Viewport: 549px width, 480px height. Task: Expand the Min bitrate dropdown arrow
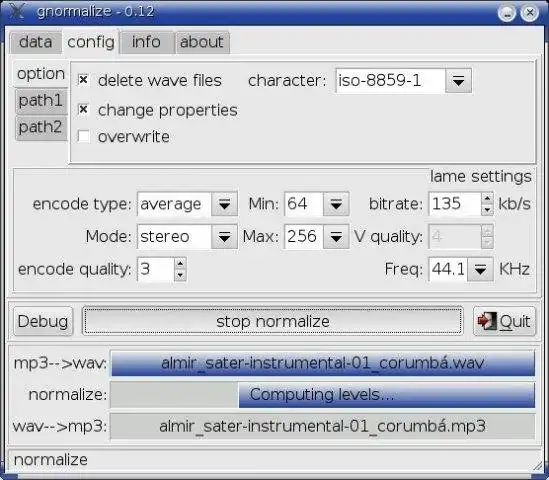click(336, 204)
